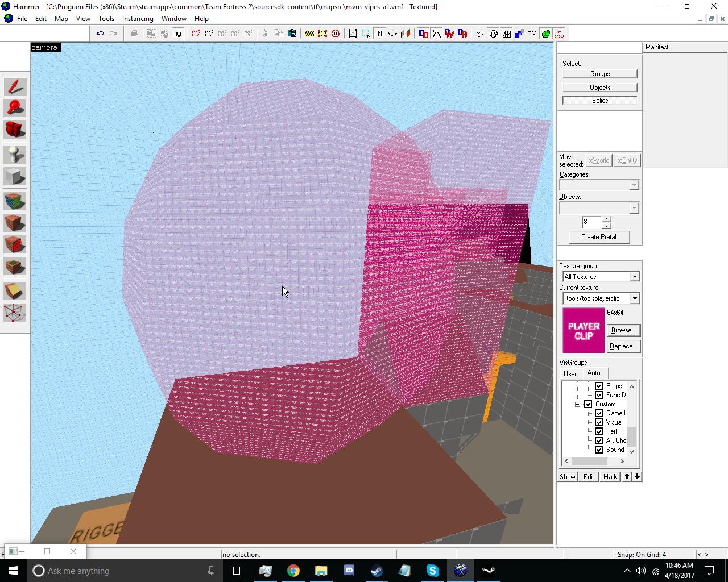
Task: Click the Replace... texture button
Action: click(x=623, y=346)
